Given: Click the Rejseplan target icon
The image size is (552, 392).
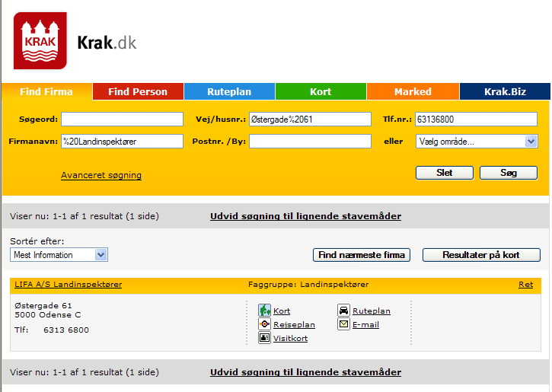Looking at the screenshot, I should [264, 324].
